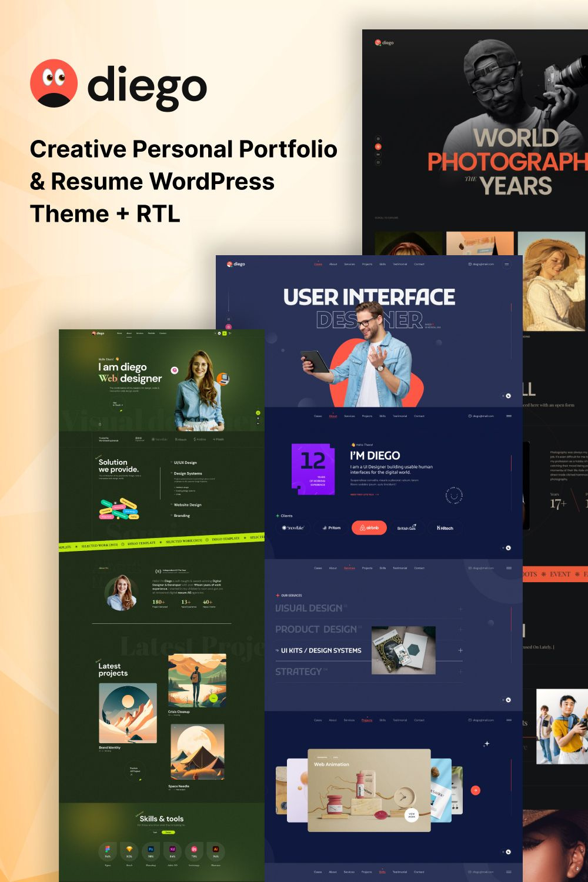Click the Sketch diamond icon under Skills

point(130,848)
